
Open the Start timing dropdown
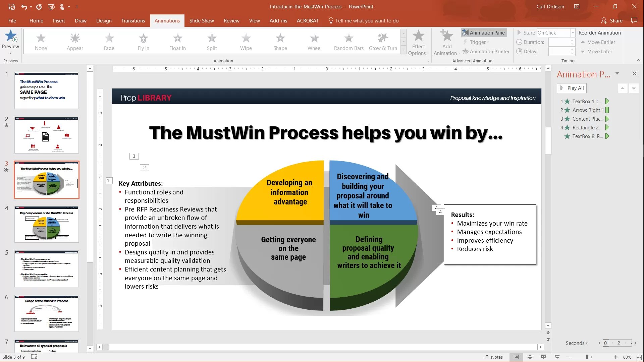(573, 33)
